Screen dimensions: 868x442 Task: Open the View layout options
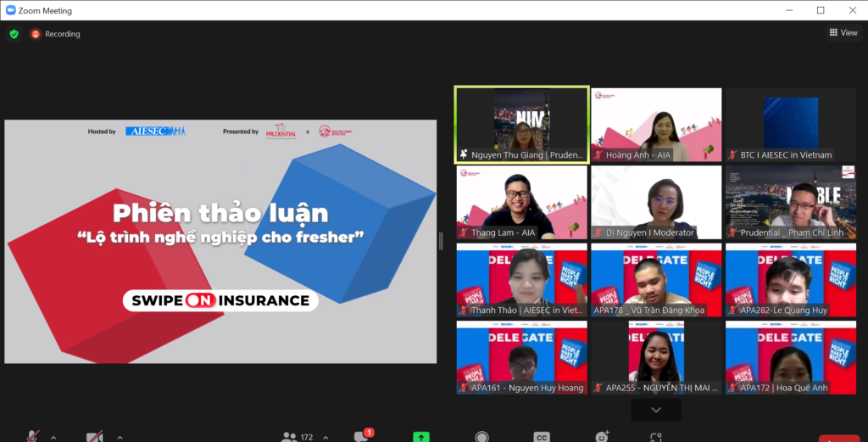pos(843,33)
